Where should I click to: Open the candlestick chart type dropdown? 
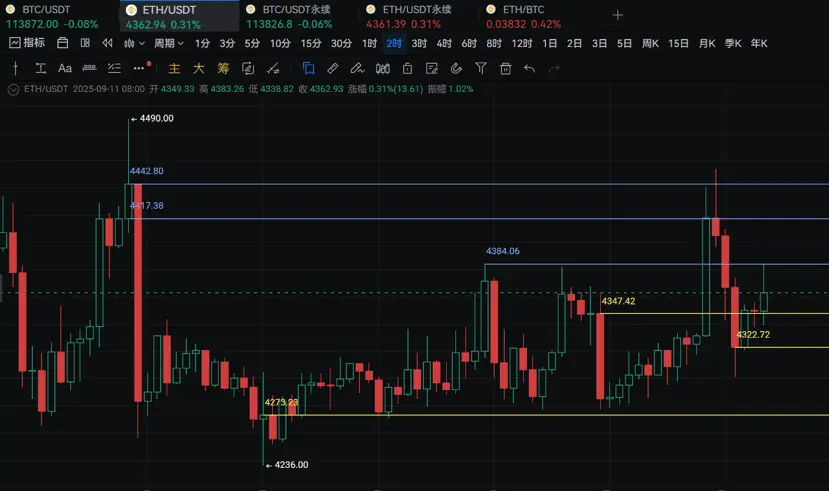[x=134, y=43]
